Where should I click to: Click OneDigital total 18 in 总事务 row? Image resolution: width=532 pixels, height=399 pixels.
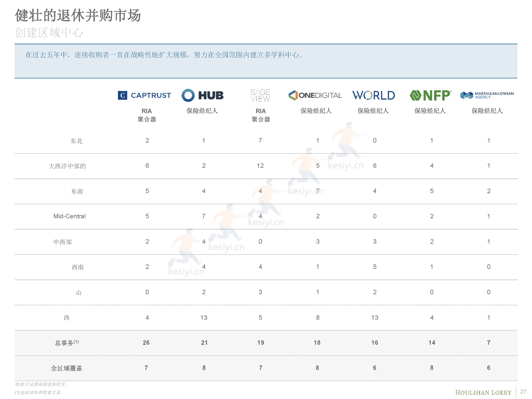(317, 343)
